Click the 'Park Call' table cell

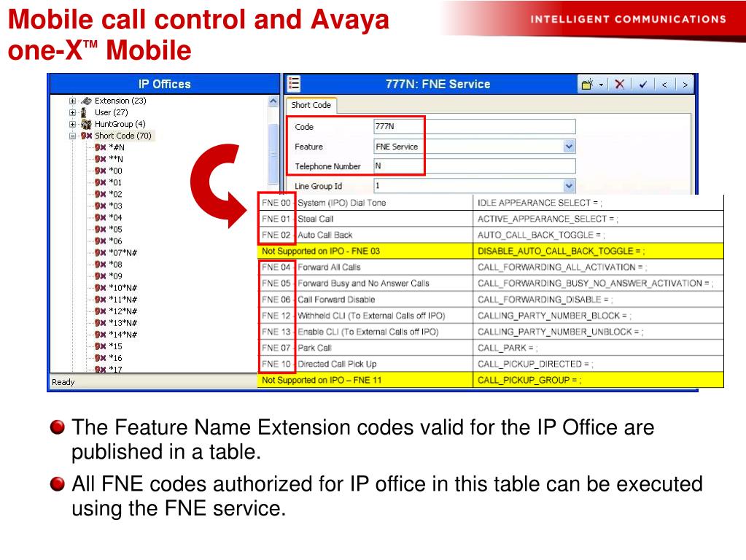(384, 348)
